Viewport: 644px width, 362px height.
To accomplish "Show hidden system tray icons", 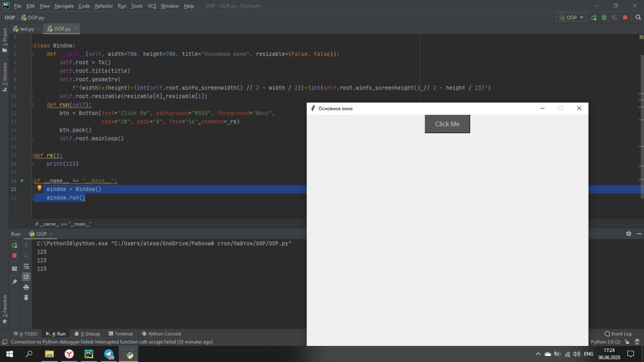I will tap(538, 354).
